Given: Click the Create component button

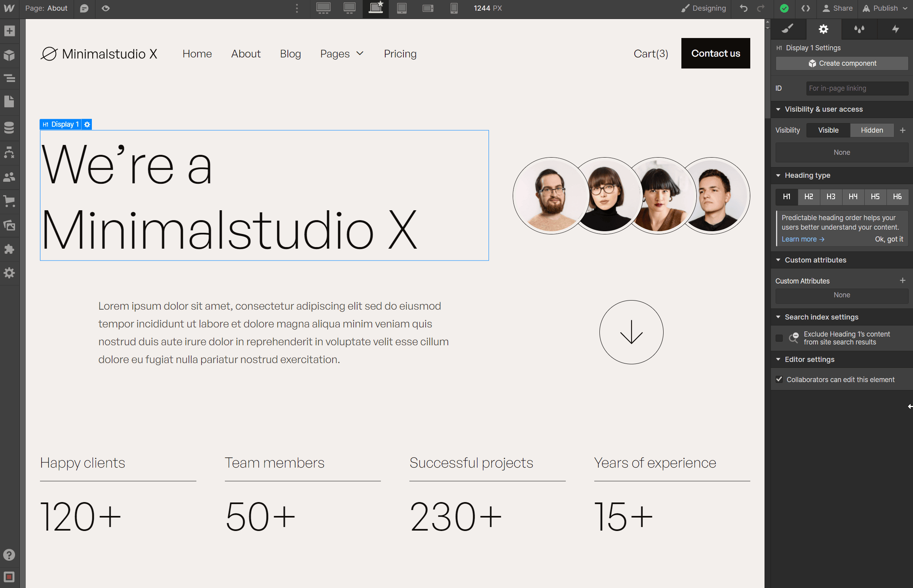Looking at the screenshot, I should (842, 63).
